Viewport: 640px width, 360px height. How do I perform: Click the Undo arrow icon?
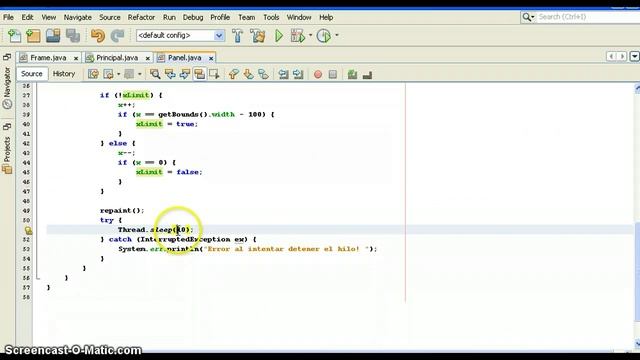tap(98, 36)
